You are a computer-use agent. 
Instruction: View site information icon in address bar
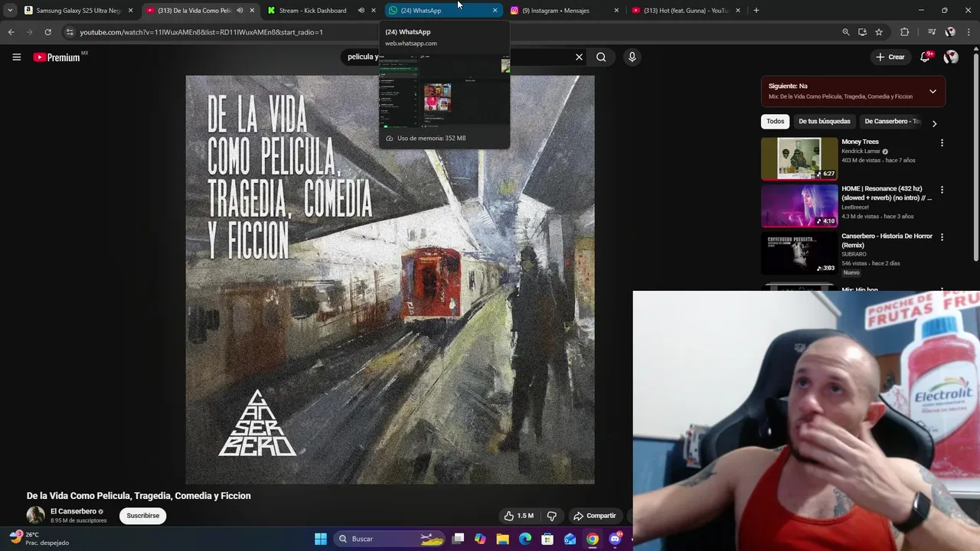pos(70,32)
